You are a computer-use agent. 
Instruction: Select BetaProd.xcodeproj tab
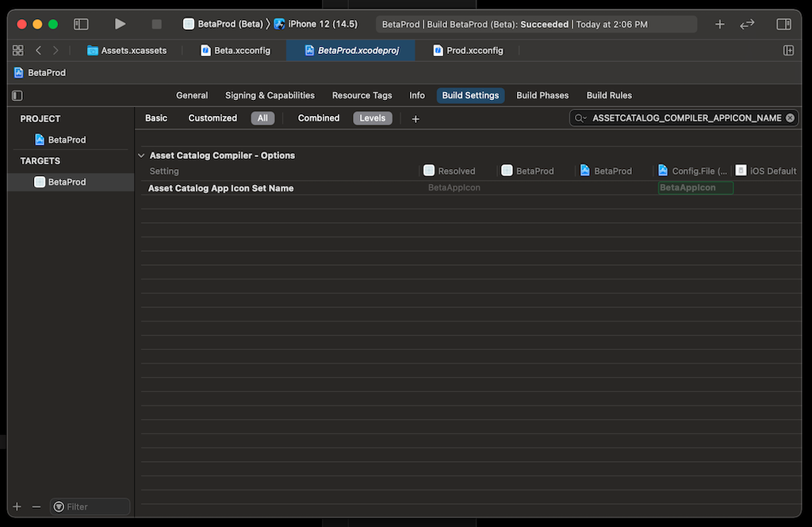(x=351, y=50)
